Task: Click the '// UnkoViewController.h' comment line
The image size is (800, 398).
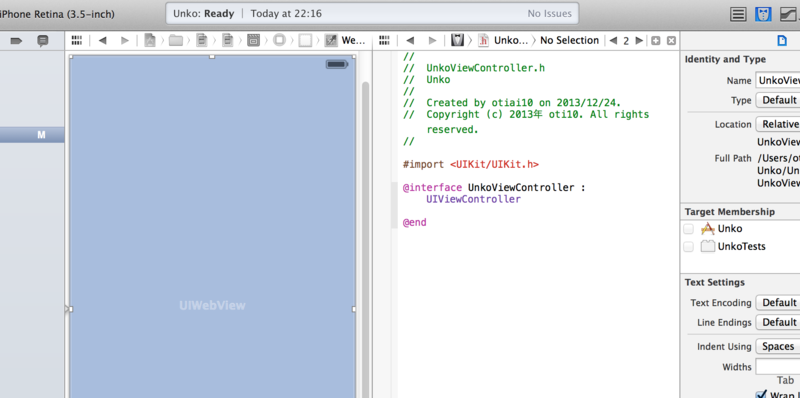Action: (474, 68)
